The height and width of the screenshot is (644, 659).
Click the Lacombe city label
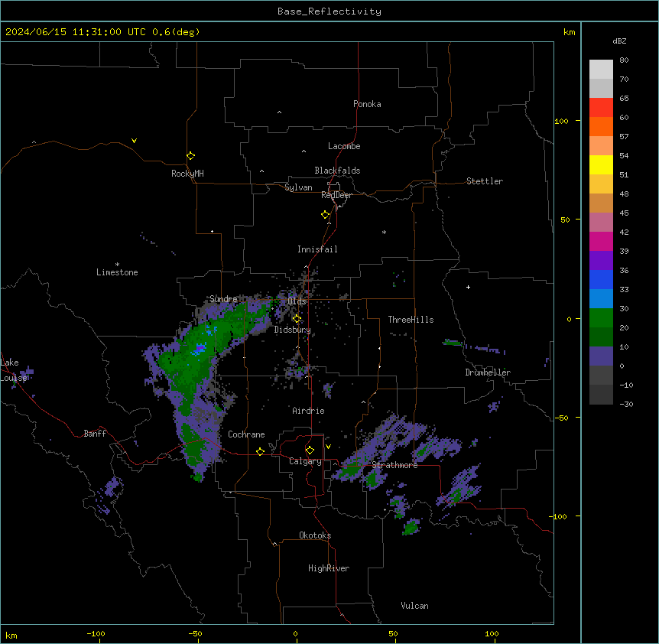[344, 146]
